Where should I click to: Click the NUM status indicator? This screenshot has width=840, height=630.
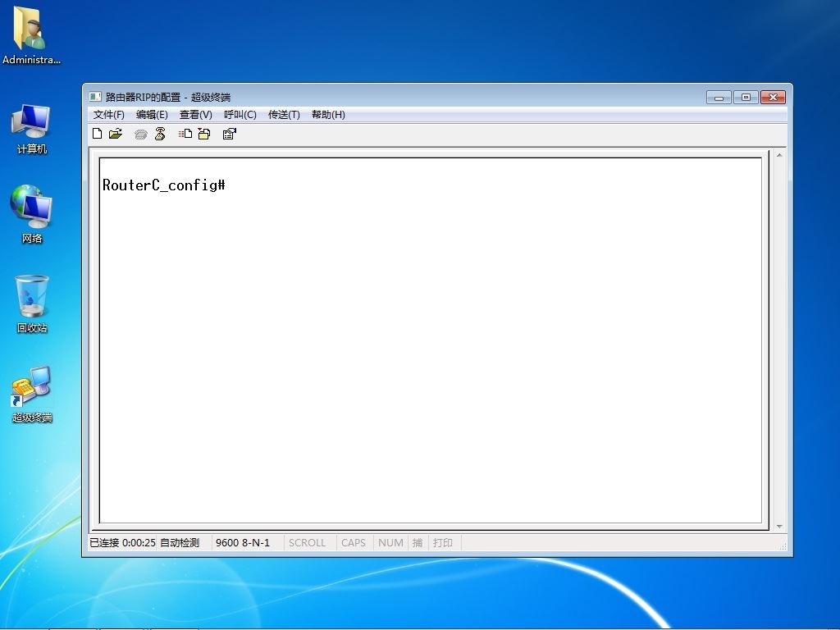pyautogui.click(x=390, y=543)
